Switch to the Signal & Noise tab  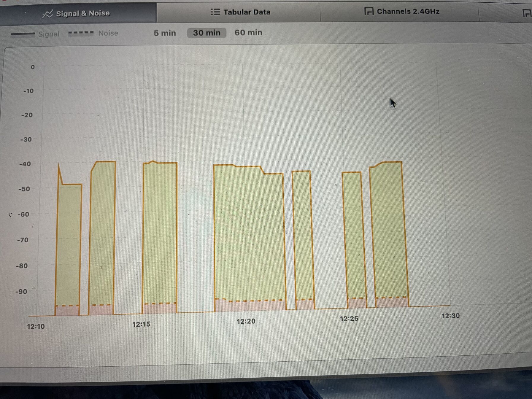coord(78,13)
